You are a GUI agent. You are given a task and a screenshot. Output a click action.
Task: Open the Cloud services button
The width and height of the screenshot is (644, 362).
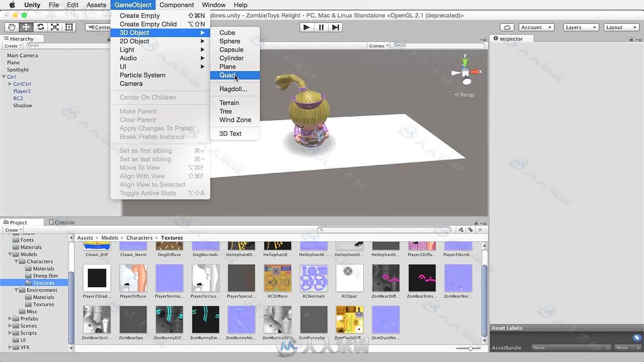pos(507,27)
